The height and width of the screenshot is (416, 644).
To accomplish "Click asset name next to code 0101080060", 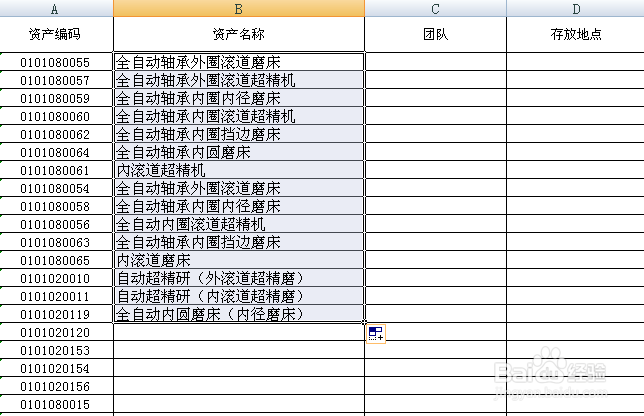I will pos(239,116).
